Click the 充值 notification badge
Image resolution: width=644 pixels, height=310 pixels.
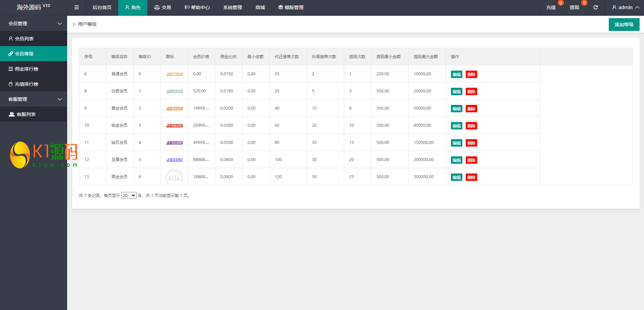[x=561, y=3]
